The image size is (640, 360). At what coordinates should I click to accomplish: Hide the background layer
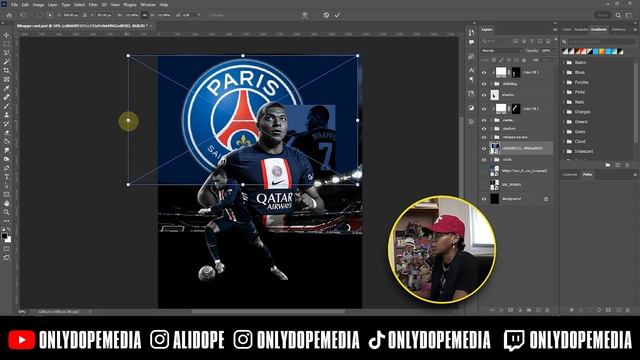tap(484, 199)
